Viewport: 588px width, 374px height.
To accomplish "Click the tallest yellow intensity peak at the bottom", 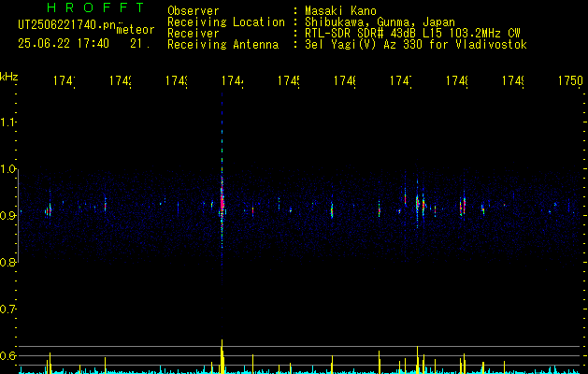I will [x=222, y=356].
